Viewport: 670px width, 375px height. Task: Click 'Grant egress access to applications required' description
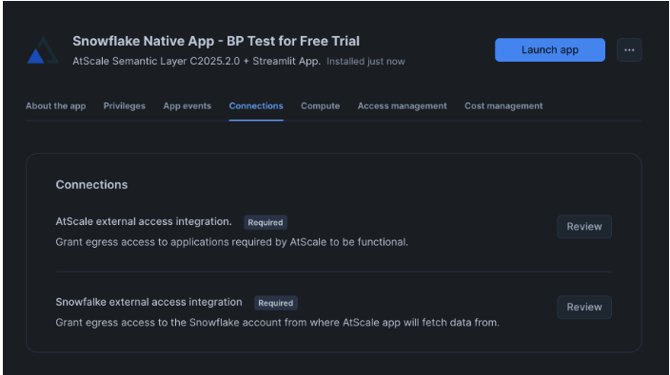[232, 242]
